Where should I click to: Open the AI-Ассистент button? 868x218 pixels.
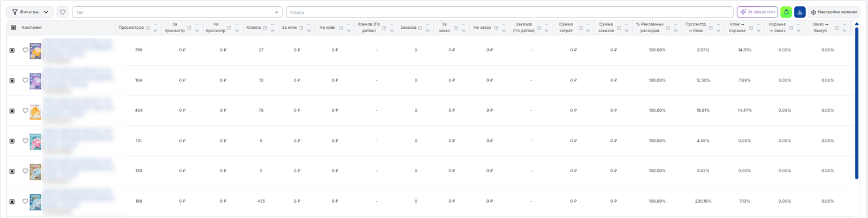click(x=757, y=12)
